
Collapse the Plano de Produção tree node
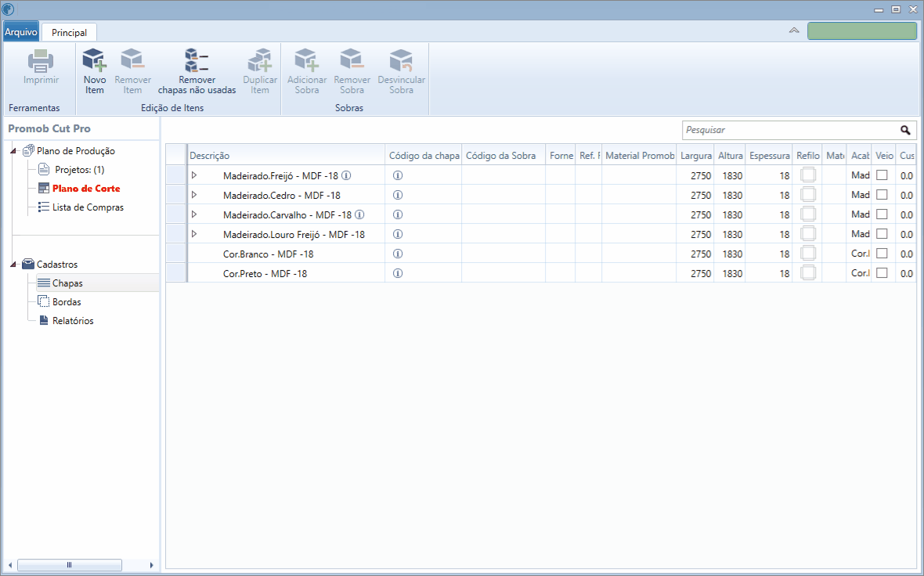pos(13,151)
